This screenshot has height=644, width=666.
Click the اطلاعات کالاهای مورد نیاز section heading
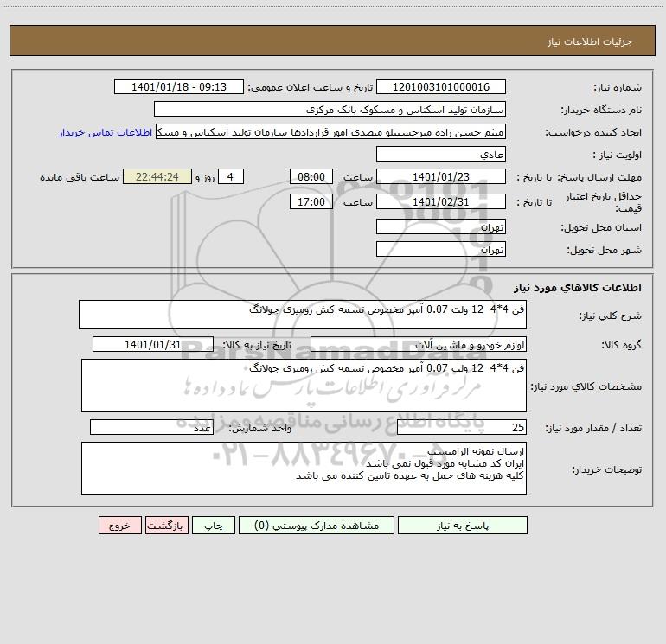(x=578, y=288)
